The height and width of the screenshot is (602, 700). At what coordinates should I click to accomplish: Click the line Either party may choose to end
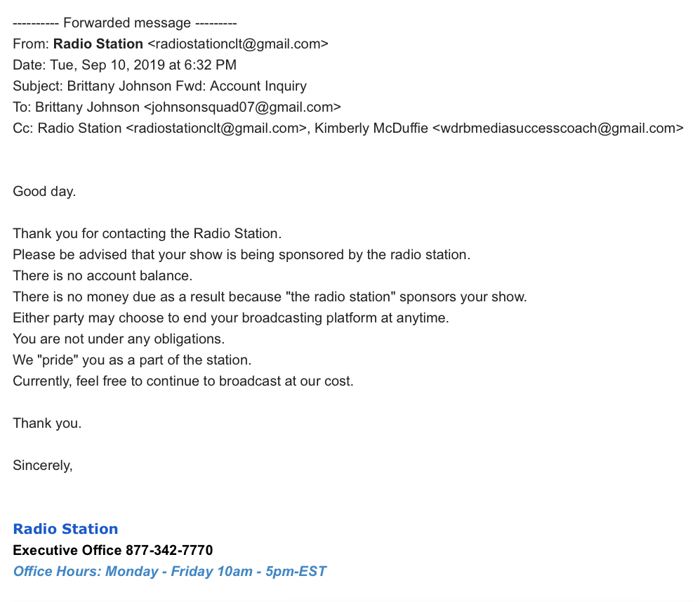coord(231,318)
